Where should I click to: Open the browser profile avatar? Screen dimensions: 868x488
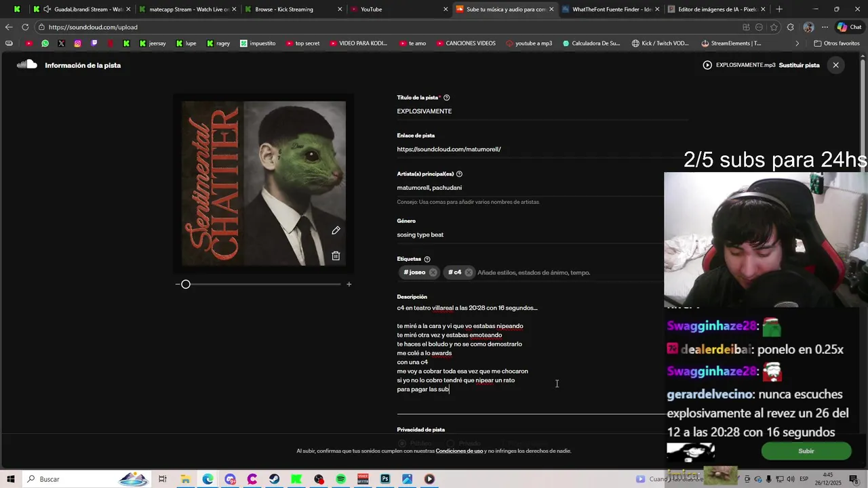(808, 27)
